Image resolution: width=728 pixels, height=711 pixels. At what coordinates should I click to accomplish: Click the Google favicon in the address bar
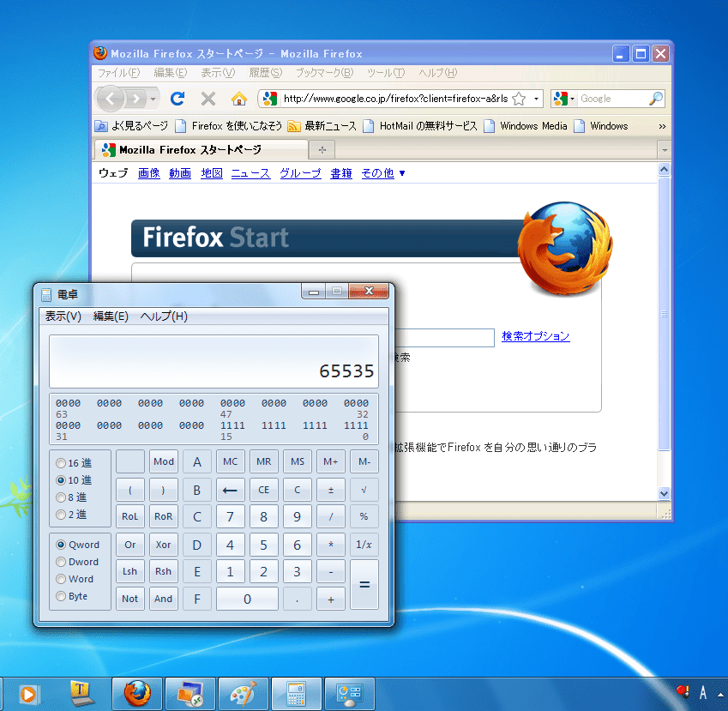270,99
